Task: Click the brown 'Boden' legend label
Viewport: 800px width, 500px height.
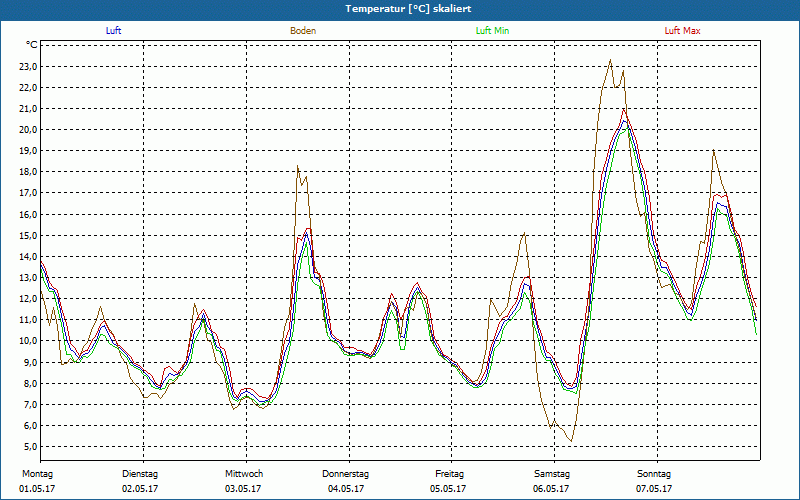Action: (303, 31)
